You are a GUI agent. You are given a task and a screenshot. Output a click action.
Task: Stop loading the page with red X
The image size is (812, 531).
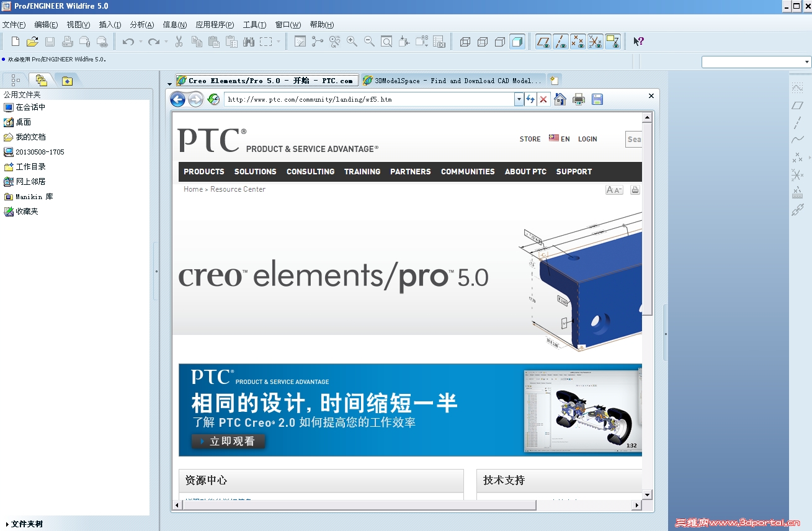point(543,99)
